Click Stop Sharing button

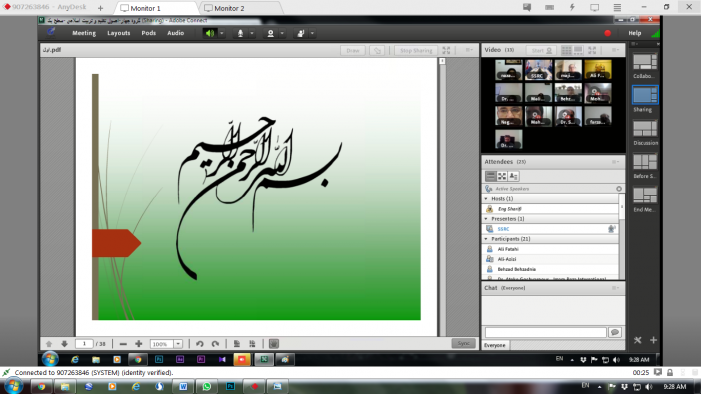pos(416,51)
